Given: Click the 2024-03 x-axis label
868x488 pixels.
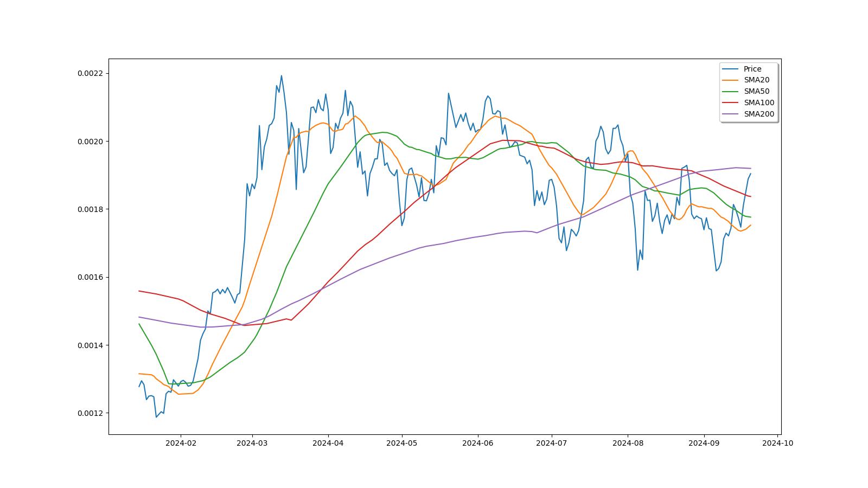Looking at the screenshot, I should pyautogui.click(x=252, y=443).
